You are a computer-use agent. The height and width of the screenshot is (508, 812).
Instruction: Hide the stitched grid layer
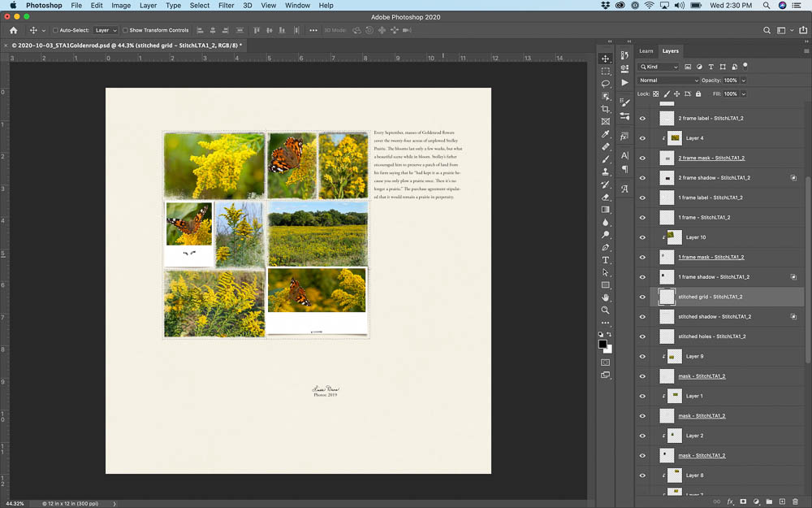(x=642, y=297)
